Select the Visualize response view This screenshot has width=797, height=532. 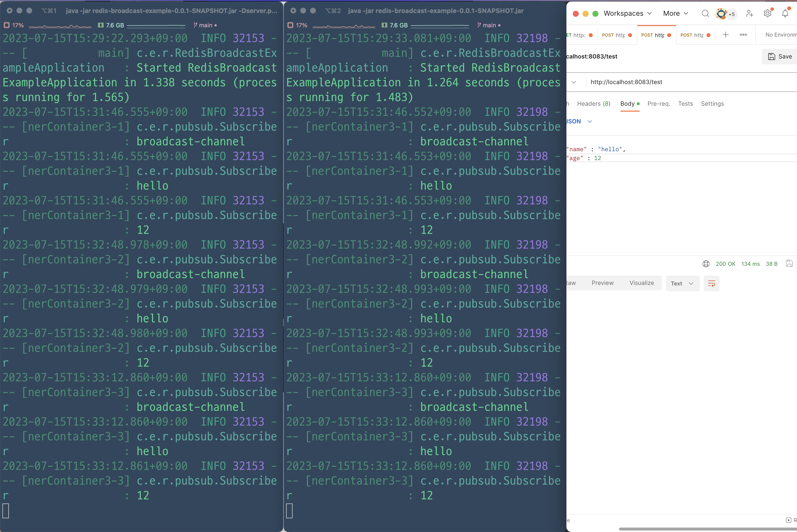coord(641,283)
